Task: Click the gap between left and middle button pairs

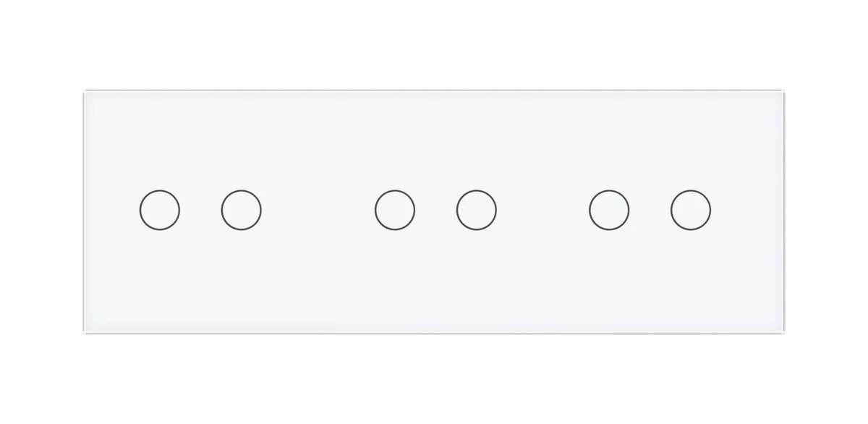Action: pyautogui.click(x=318, y=211)
